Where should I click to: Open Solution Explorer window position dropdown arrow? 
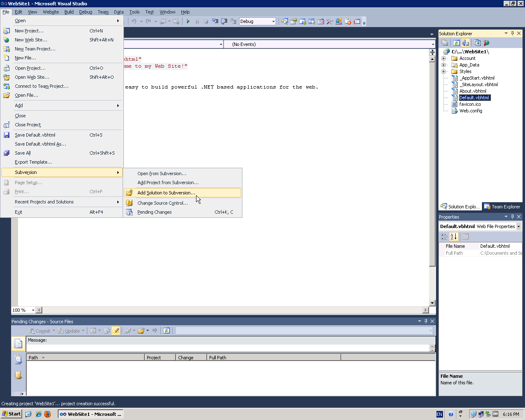pos(506,33)
